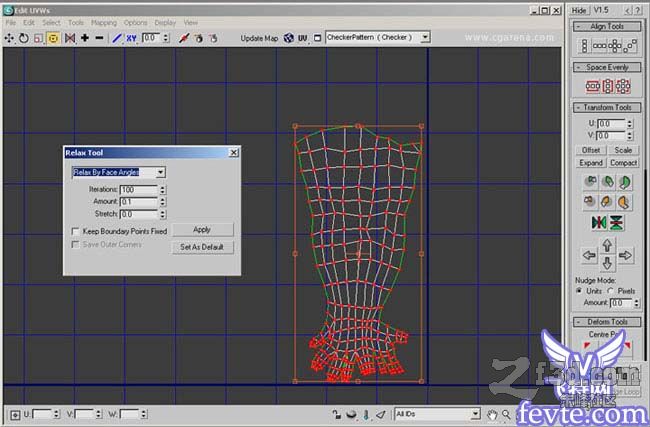Click the UV coordinates icon
This screenshot has width=650, height=427.
pos(303,38)
